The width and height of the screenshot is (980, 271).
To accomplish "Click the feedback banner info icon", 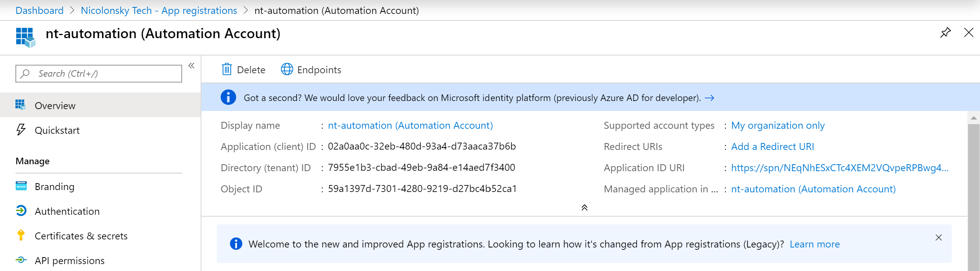I will 228,98.
